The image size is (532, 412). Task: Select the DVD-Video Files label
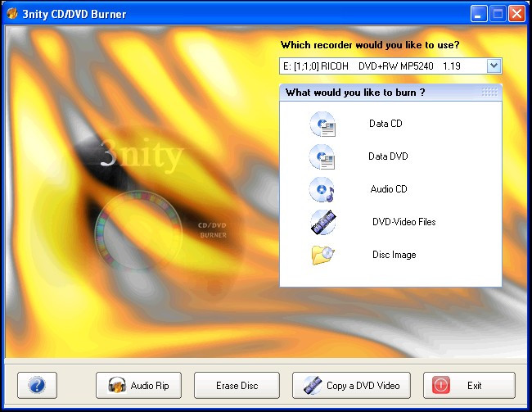(x=404, y=222)
